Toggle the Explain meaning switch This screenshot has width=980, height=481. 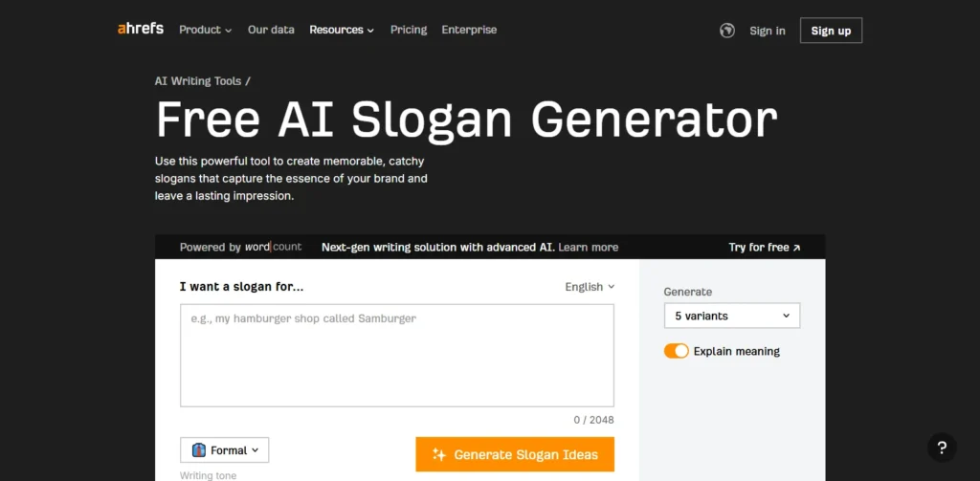(x=677, y=351)
